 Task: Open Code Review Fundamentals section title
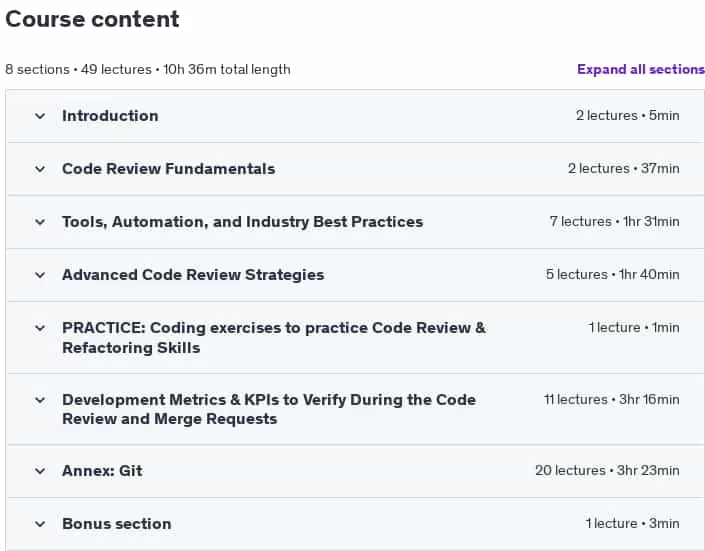pos(169,169)
